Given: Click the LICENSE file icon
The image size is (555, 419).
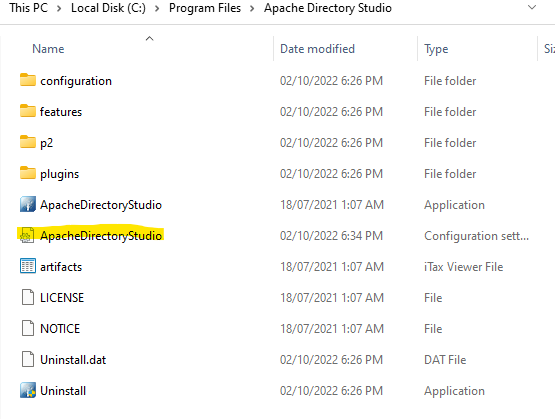Looking at the screenshot, I should [x=28, y=297].
